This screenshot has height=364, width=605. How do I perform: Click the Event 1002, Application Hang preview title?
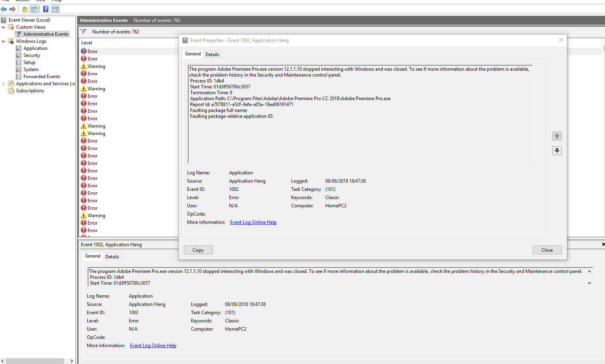tap(111, 245)
